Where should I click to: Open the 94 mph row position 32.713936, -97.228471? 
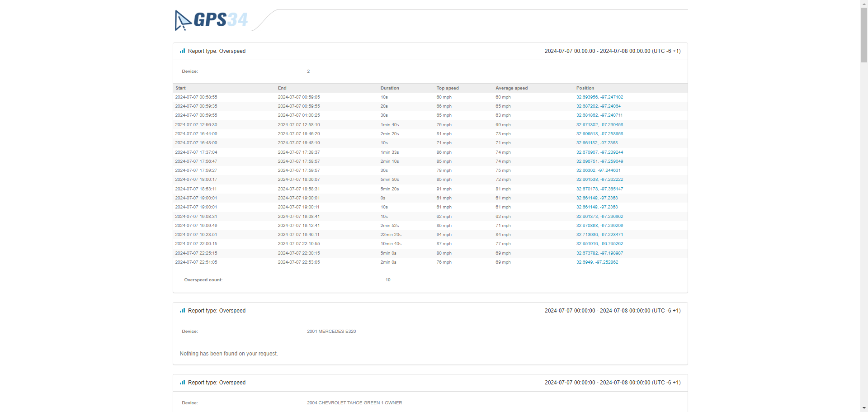pos(599,235)
